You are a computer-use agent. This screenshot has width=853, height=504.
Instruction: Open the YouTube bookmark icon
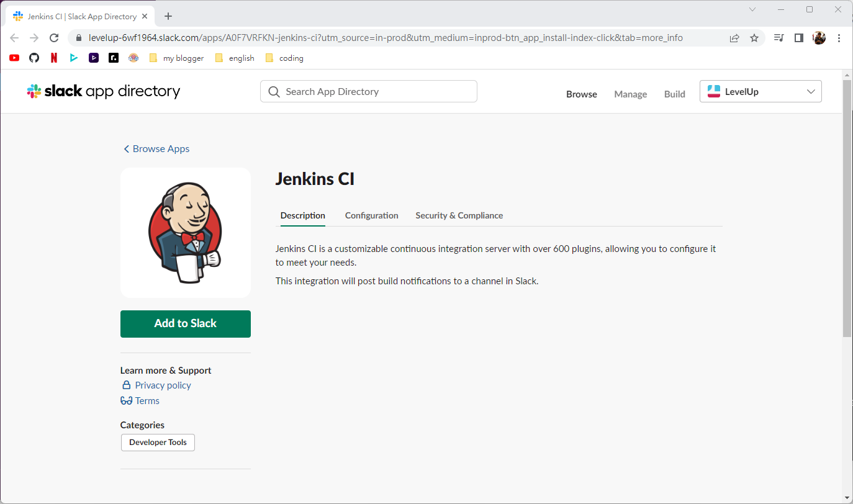(x=14, y=58)
